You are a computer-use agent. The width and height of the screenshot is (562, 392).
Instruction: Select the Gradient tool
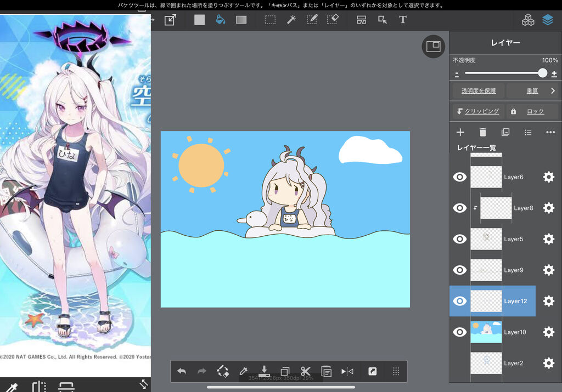pyautogui.click(x=241, y=20)
